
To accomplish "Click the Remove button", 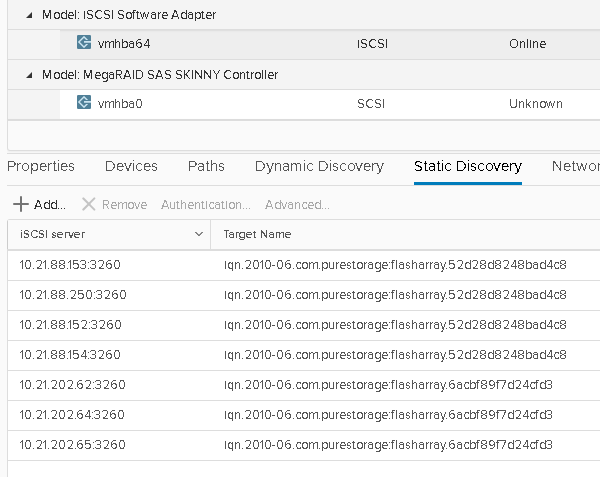I will pos(115,205).
